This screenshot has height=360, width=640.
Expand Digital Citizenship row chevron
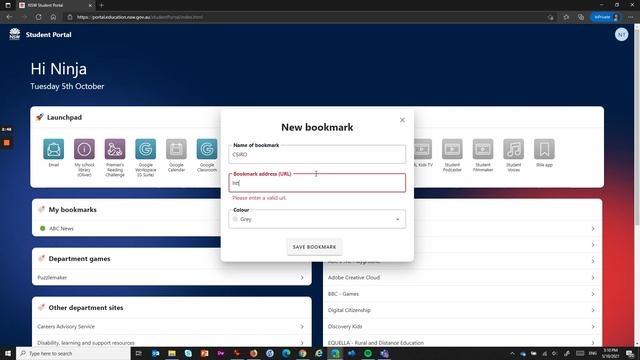pyautogui.click(x=593, y=310)
